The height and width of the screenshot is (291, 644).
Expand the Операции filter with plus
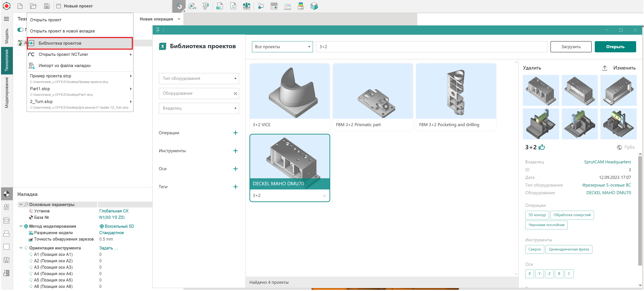pyautogui.click(x=235, y=133)
